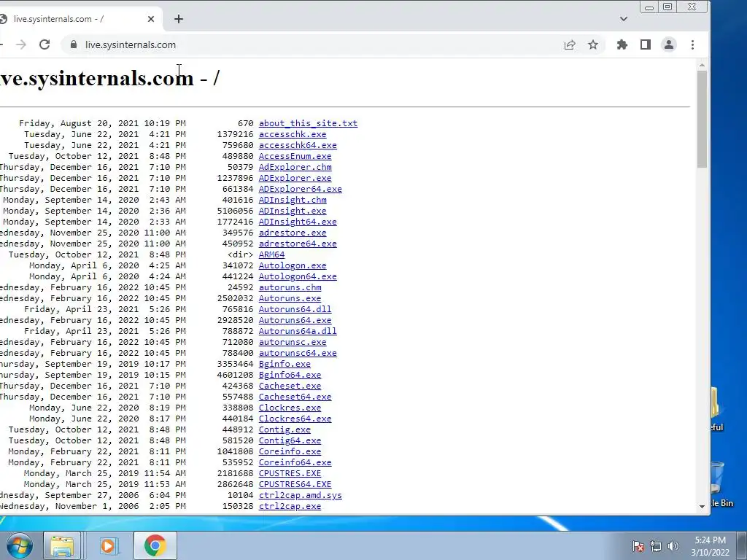The image size is (747, 560).
Task: Open Chrome three-dot menu
Action: 693,44
